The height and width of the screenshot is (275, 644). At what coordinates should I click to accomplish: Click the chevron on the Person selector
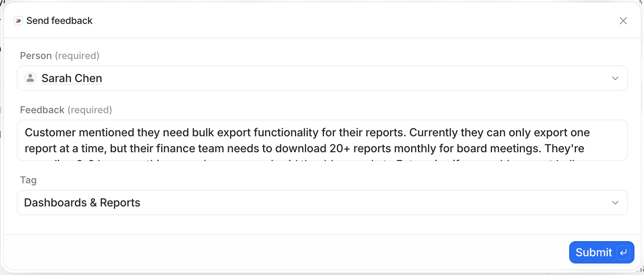pos(615,78)
